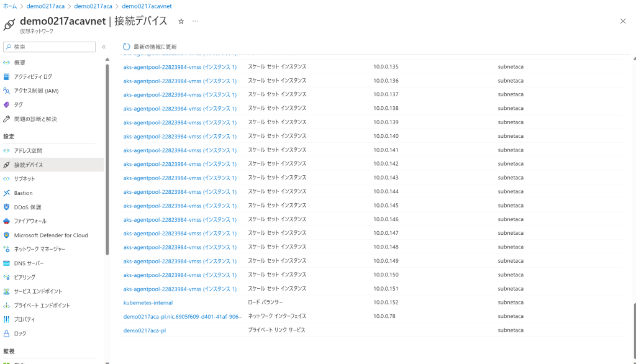
Task: Open aks-agentpool instance with IP 10.0.0.145
Action: click(179, 206)
